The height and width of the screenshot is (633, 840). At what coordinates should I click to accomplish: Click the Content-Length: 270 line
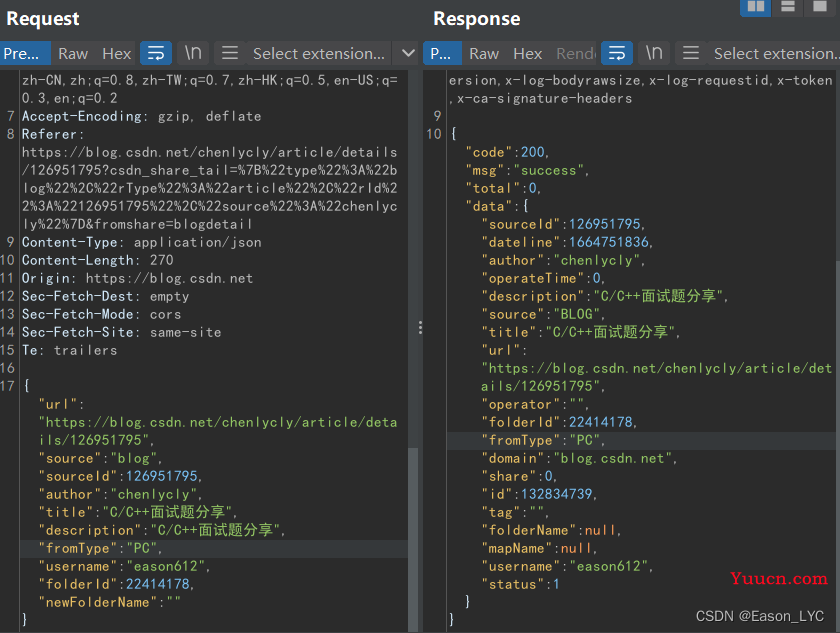coord(98,260)
